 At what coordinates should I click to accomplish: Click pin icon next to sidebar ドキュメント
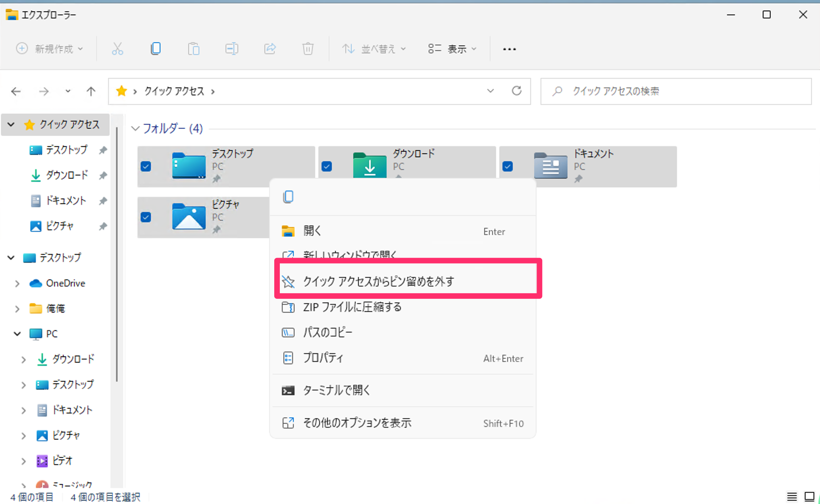(x=103, y=201)
